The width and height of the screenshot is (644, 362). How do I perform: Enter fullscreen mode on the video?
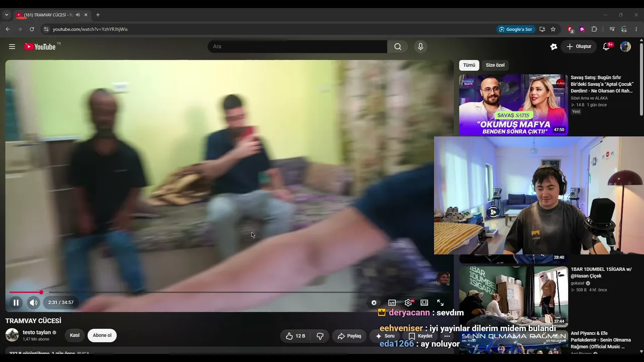440,303
